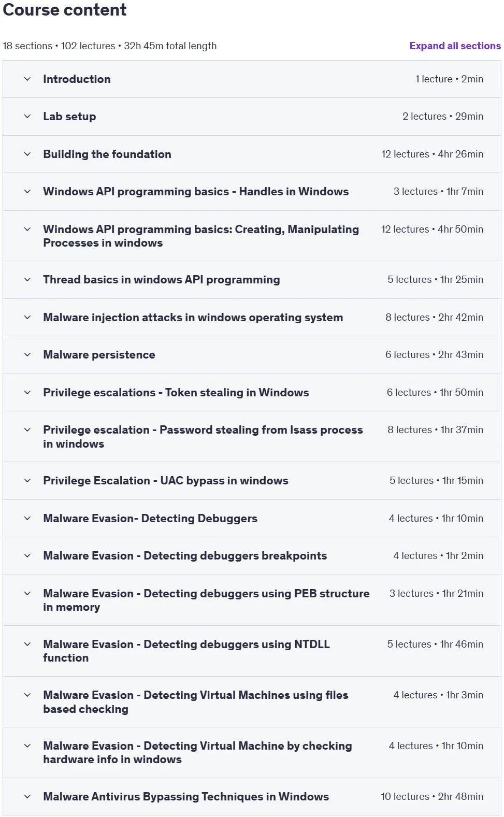This screenshot has width=504, height=817.
Task: Click Creating, Manipulating Processes section title
Action: pyautogui.click(x=201, y=236)
